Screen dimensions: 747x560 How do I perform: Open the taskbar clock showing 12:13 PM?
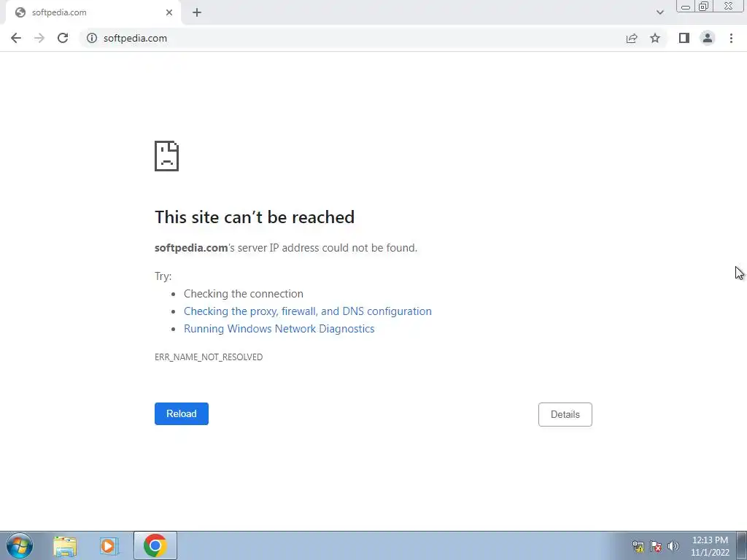710,546
